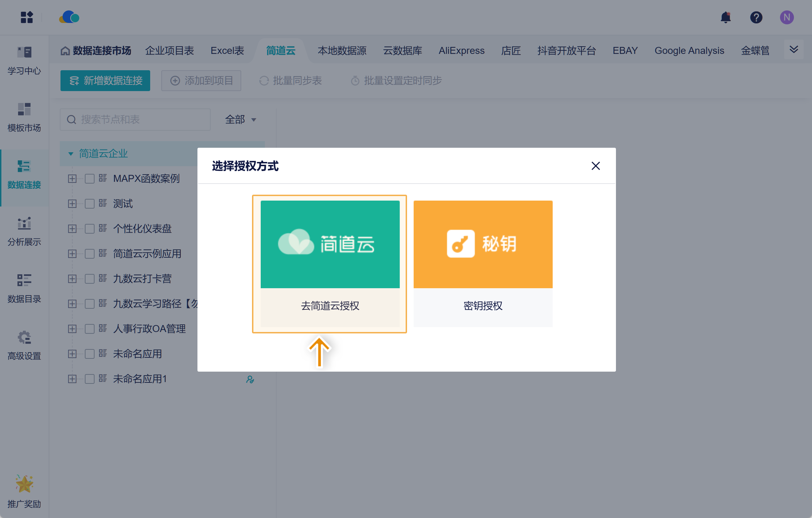Expand the 测试 tree node
The width and height of the screenshot is (812, 518).
(x=72, y=204)
